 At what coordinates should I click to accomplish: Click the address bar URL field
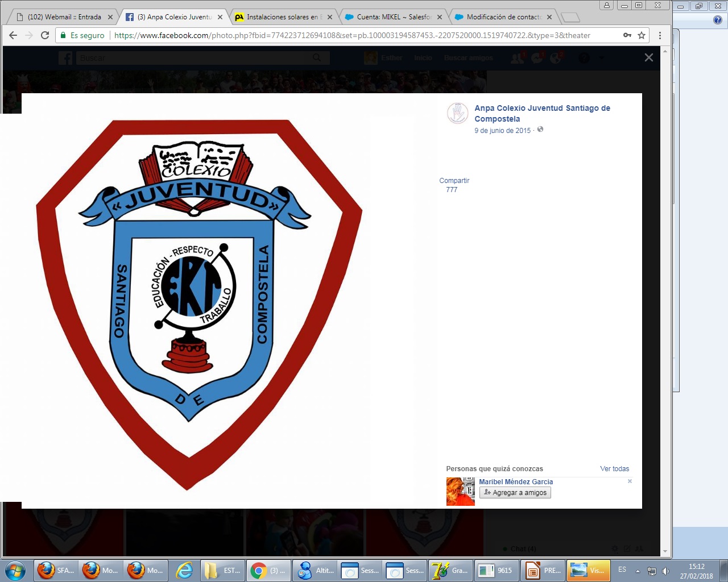352,35
